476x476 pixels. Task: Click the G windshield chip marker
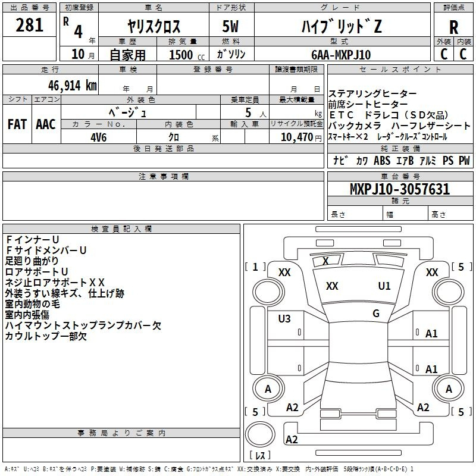tap(375, 314)
